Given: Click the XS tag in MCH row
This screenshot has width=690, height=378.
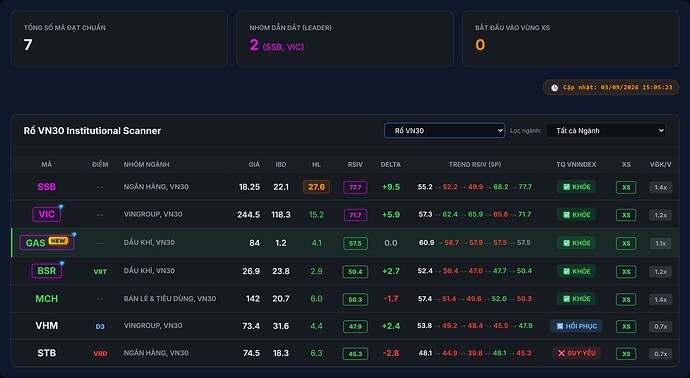Looking at the screenshot, I should point(626,299).
